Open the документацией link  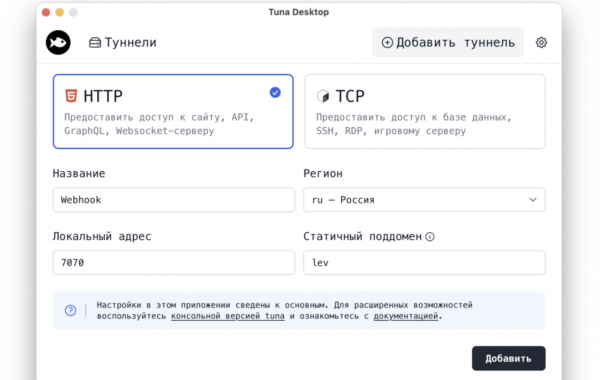click(x=406, y=316)
